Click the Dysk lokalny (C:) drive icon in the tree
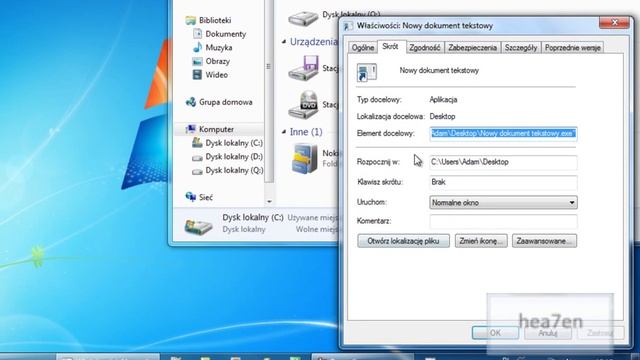 [198, 143]
